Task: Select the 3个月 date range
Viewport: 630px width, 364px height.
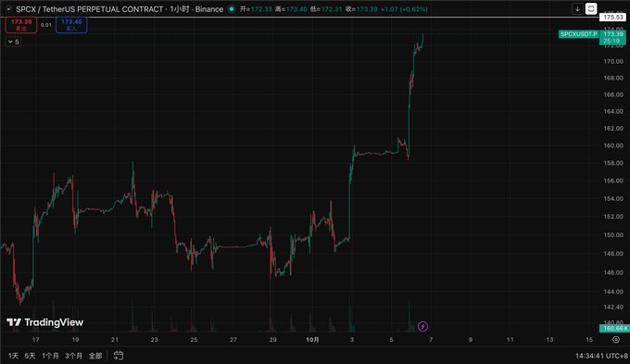Action: coord(74,356)
